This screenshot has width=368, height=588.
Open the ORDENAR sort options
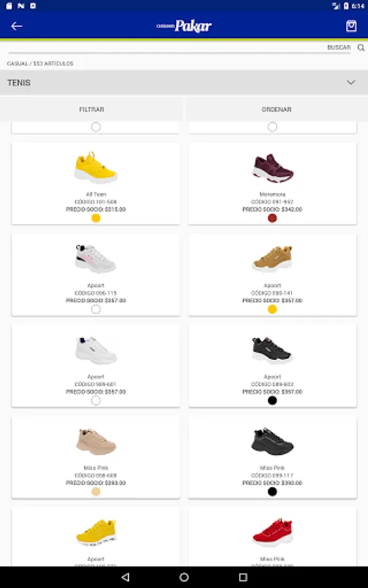[276, 109]
